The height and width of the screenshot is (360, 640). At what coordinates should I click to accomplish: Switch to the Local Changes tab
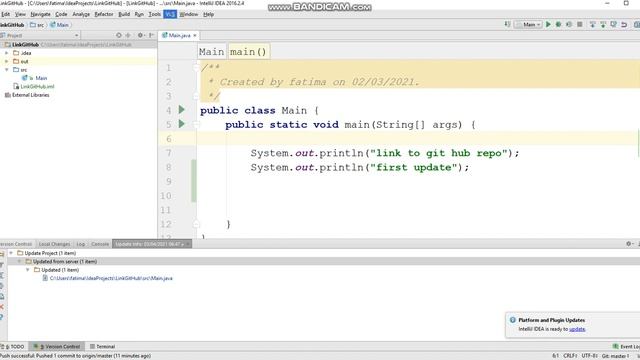tap(54, 244)
